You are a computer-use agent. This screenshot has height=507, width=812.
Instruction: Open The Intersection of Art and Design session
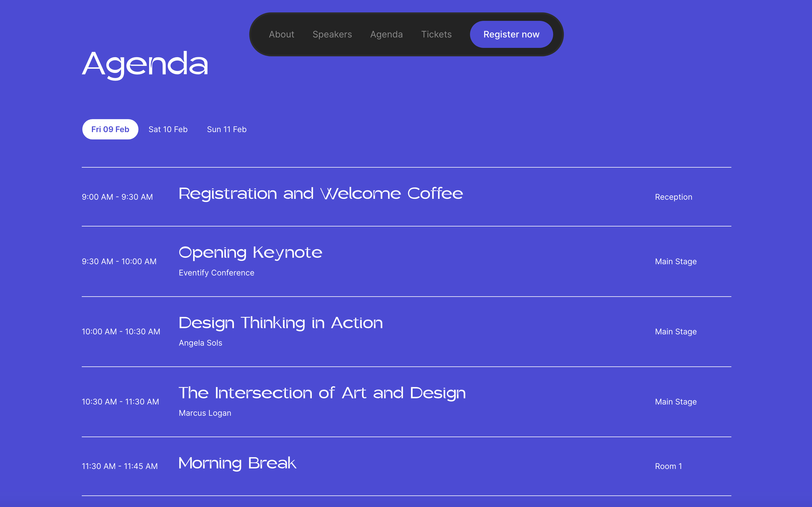pyautogui.click(x=322, y=393)
